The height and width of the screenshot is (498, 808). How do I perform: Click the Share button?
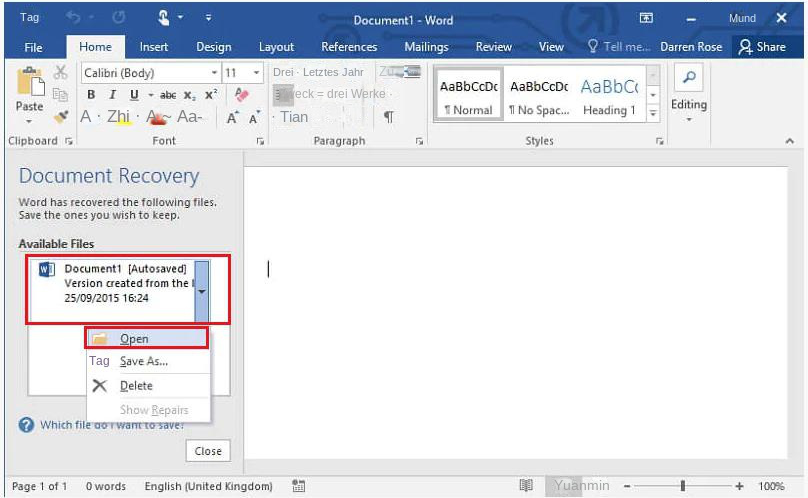tap(763, 47)
